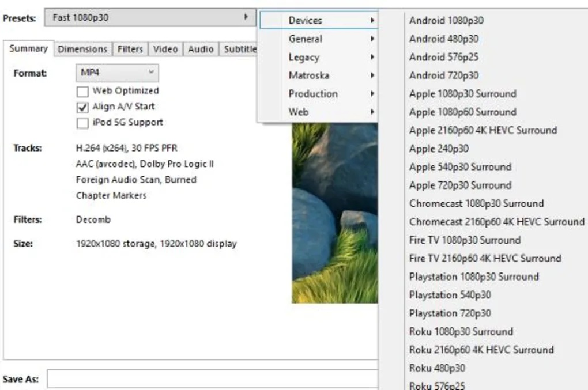
Task: Uncheck Align A/V Start option
Action: point(82,107)
